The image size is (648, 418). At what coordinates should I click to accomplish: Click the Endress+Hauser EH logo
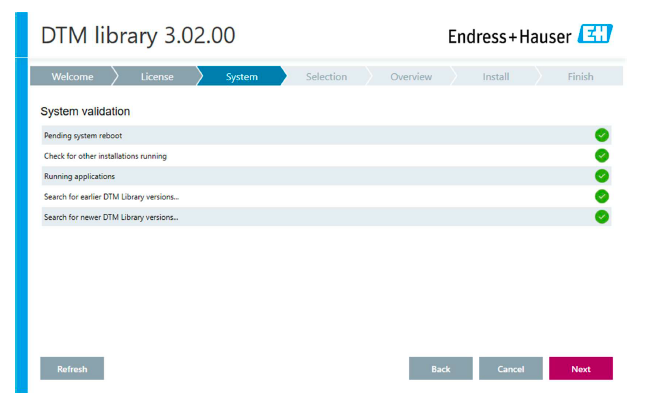pos(595,33)
